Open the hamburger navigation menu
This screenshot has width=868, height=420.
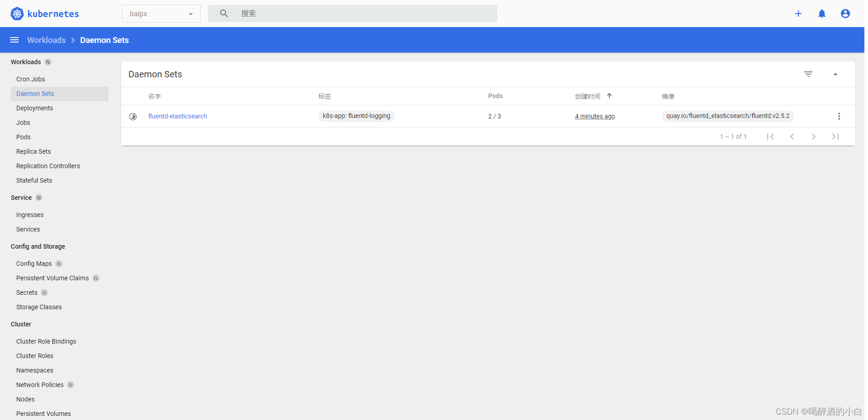(14, 40)
